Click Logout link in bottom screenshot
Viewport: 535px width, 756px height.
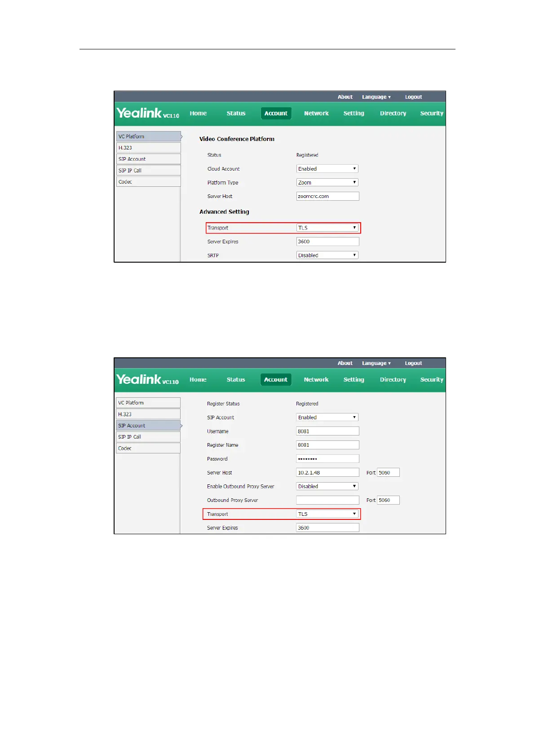click(413, 363)
